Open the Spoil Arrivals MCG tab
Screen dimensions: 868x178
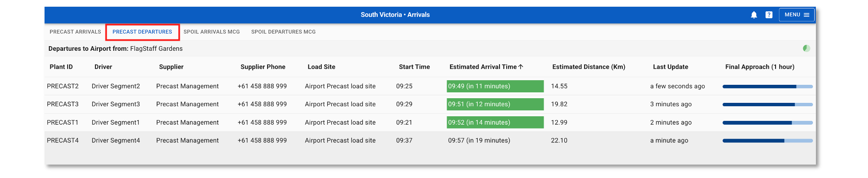coord(212,32)
